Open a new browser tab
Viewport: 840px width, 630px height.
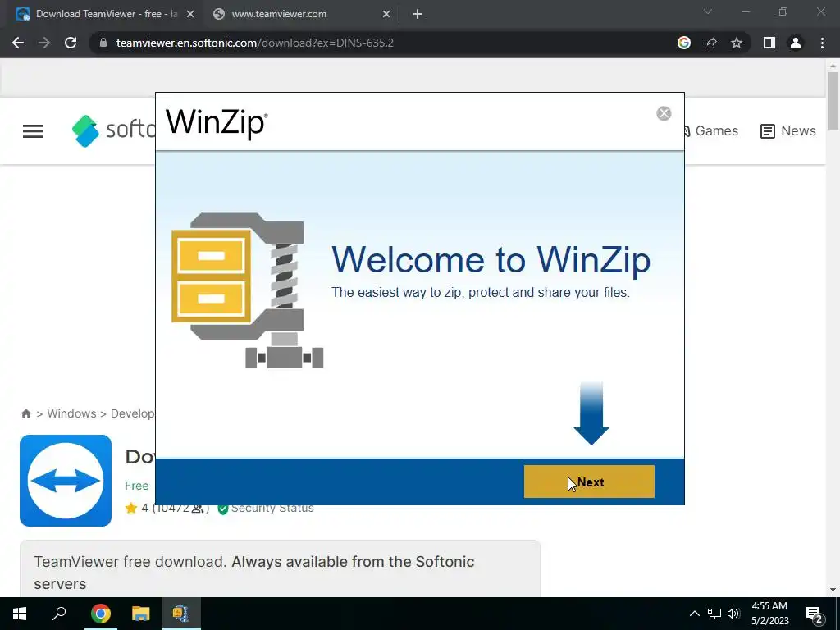pos(418,14)
